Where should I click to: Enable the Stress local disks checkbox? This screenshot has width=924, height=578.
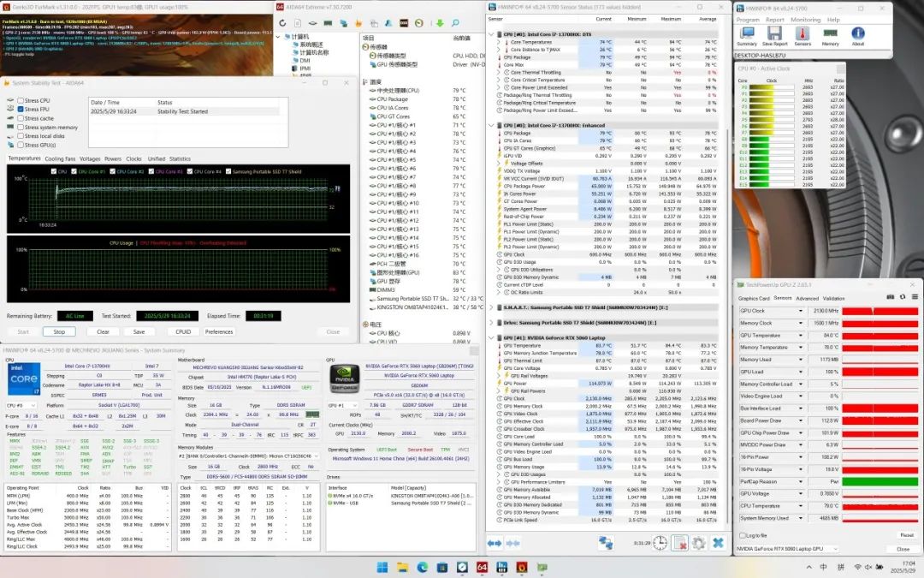pos(21,136)
